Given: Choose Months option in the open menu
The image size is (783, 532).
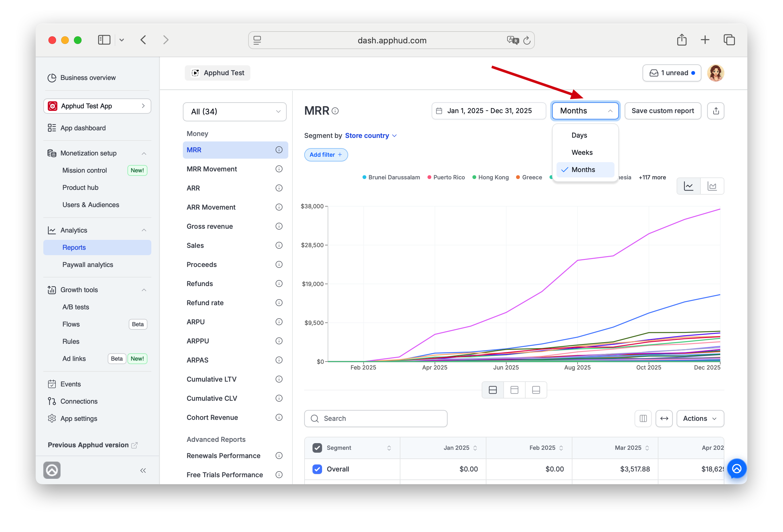Looking at the screenshot, I should (x=585, y=170).
